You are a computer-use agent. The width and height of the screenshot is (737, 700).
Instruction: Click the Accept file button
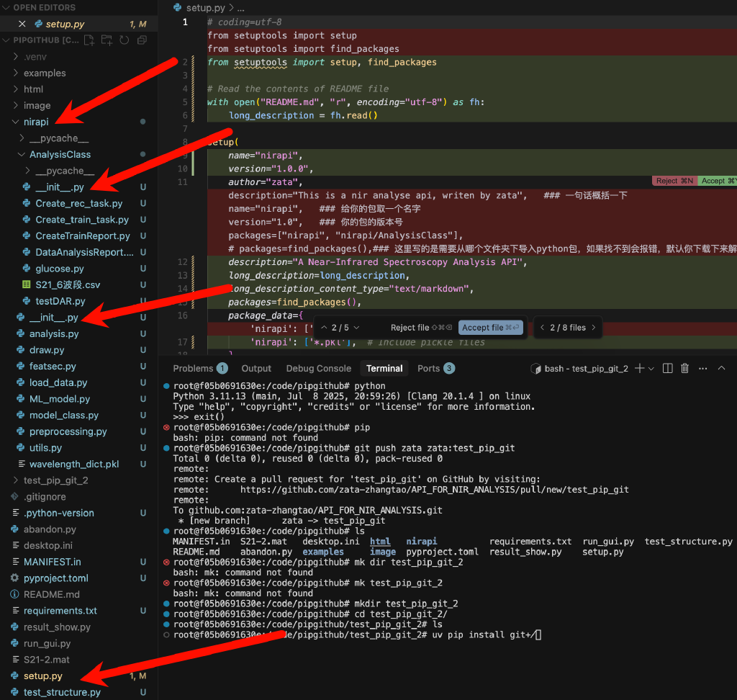pyautogui.click(x=489, y=328)
